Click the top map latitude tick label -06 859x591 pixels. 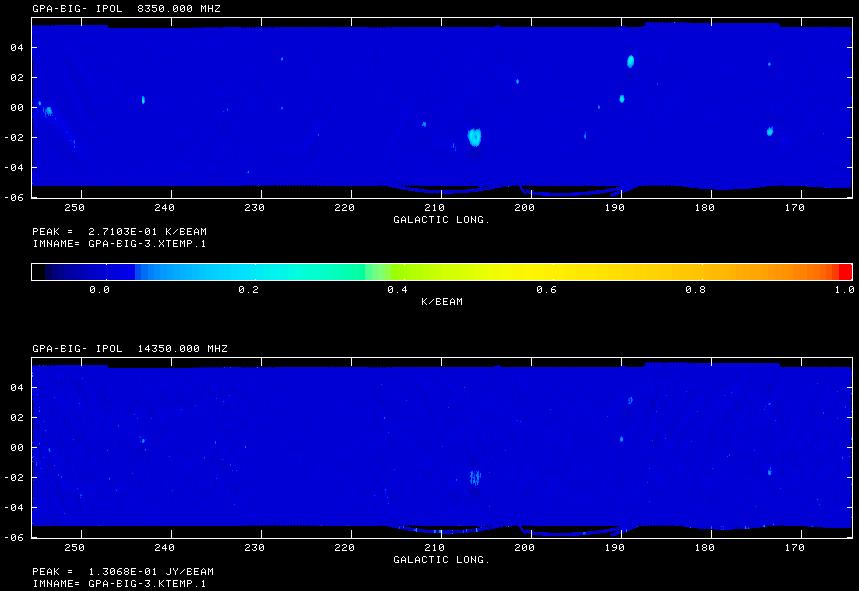coord(14,198)
